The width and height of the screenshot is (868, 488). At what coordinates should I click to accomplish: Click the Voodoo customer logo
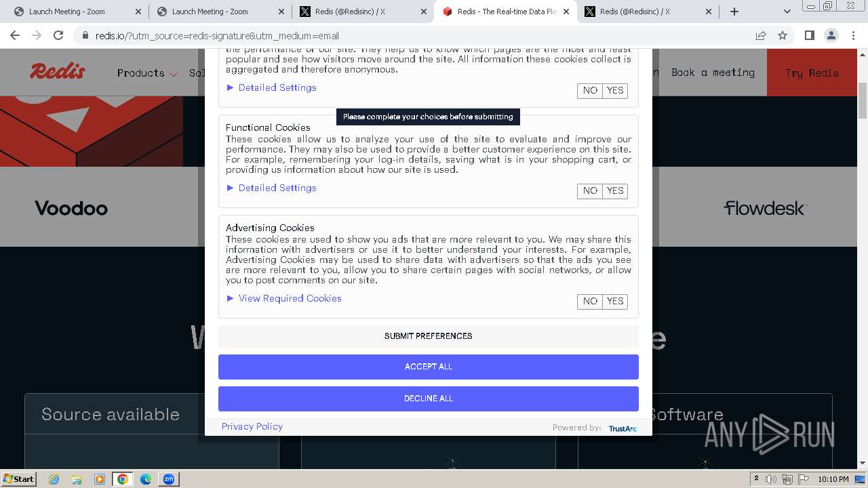coord(71,208)
